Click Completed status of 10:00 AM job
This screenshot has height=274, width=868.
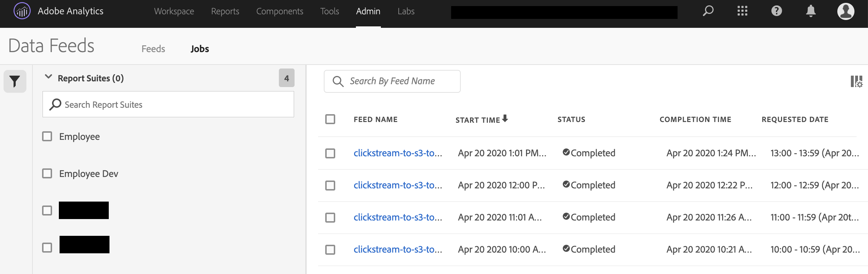click(x=589, y=249)
